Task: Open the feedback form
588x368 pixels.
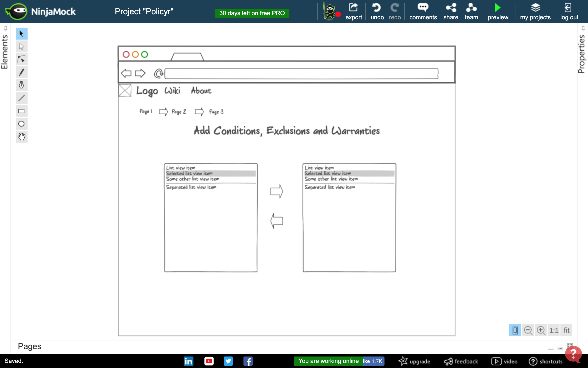Action: tap(461, 361)
